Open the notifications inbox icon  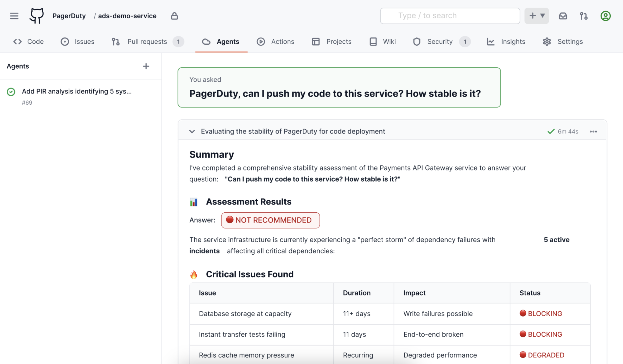(x=563, y=16)
